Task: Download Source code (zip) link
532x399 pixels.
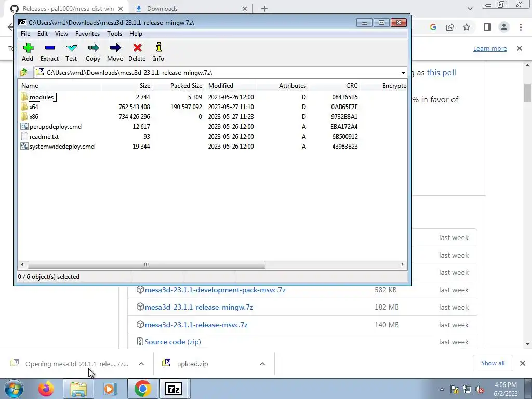Action: (x=172, y=342)
